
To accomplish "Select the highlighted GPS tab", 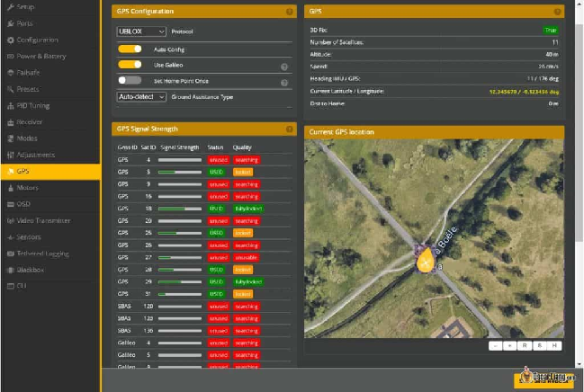I will (x=50, y=171).
